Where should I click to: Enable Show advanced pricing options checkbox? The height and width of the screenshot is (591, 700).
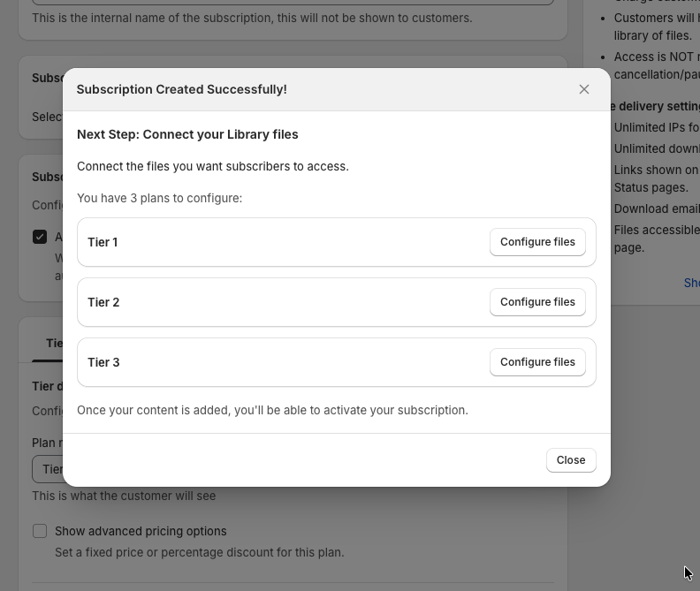click(x=40, y=531)
